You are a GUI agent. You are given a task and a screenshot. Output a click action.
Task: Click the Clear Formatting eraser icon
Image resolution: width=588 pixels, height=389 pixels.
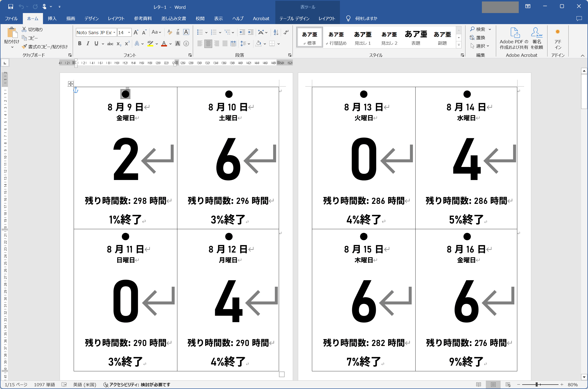point(169,32)
